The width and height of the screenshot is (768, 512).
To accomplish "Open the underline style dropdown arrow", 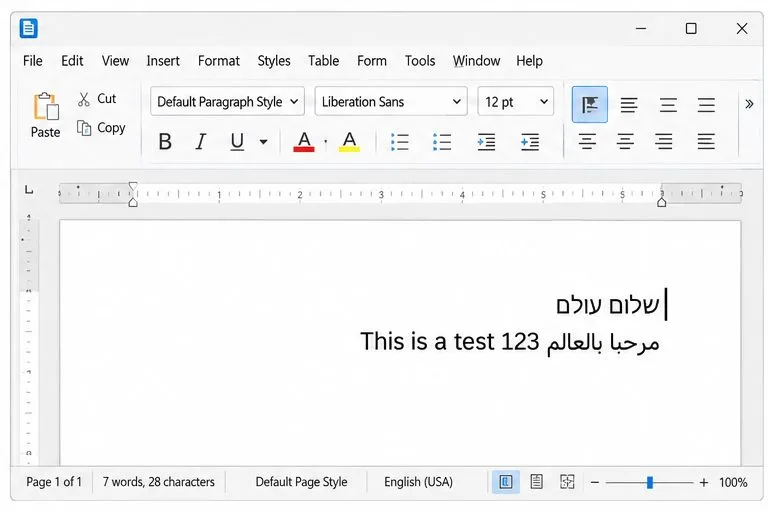I will coord(264,142).
